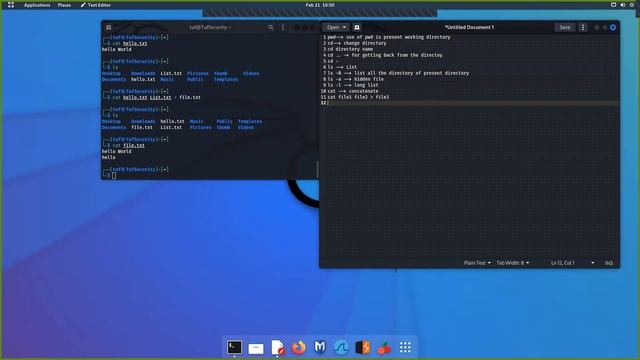Viewport: 640px width, 360px height.
Task: Open the Text Editor app menu
Action: click(96, 5)
